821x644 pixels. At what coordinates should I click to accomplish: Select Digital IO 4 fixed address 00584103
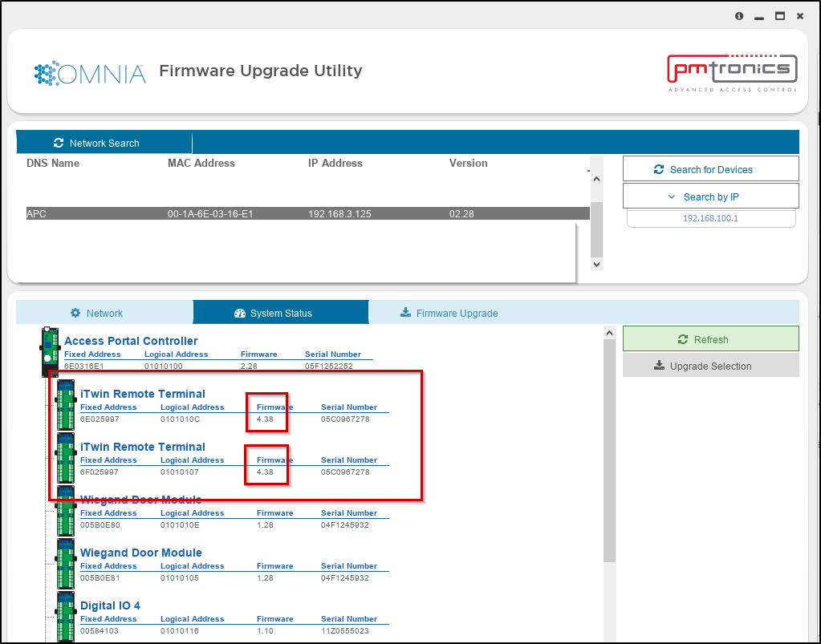point(100,630)
